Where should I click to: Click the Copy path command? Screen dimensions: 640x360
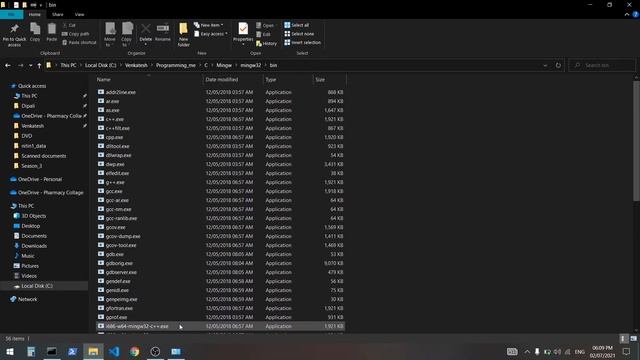click(x=76, y=34)
